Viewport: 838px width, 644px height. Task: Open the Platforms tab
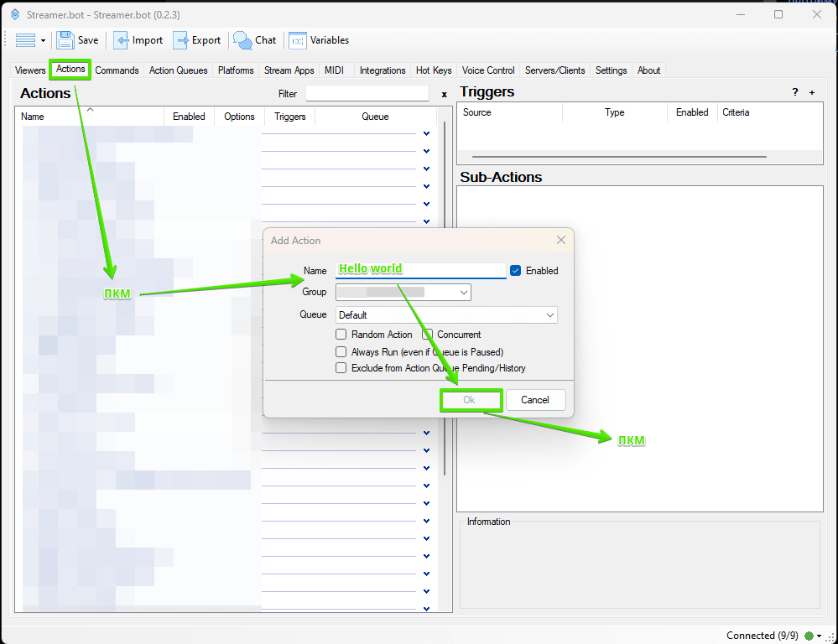(236, 70)
